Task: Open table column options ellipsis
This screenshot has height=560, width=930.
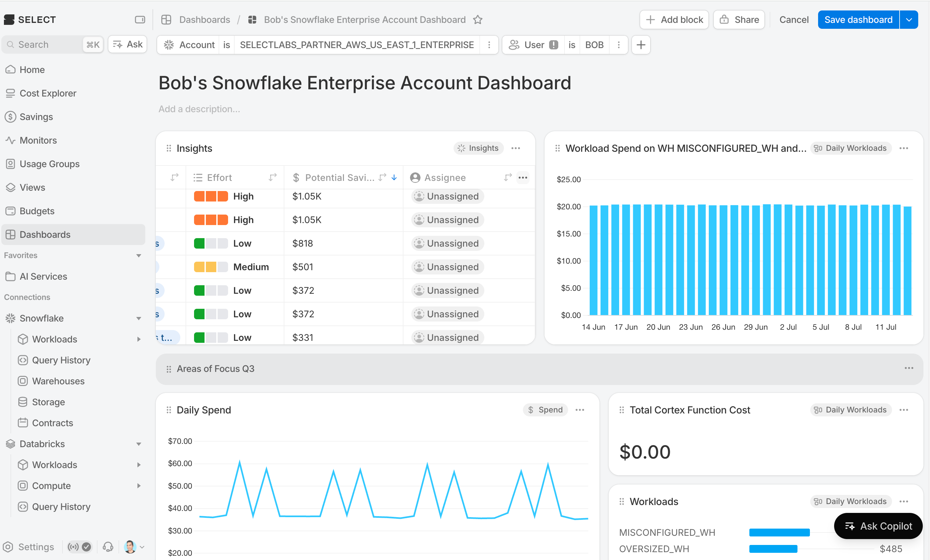Action: tap(523, 177)
